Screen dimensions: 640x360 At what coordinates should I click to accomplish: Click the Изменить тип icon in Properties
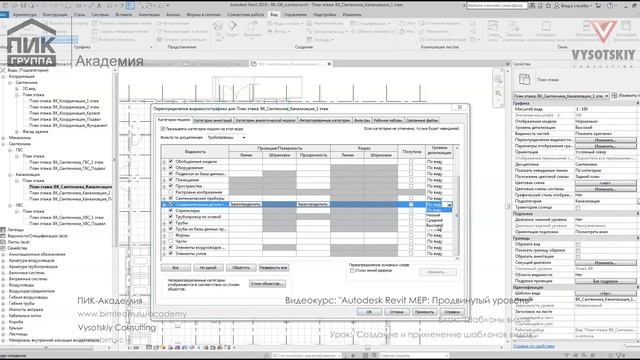tap(614, 96)
